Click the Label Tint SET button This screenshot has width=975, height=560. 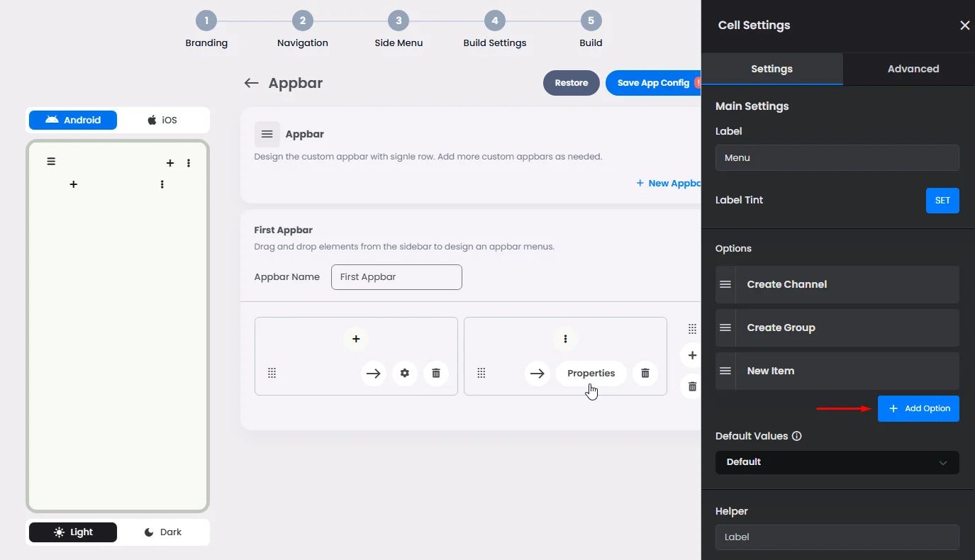[942, 201]
